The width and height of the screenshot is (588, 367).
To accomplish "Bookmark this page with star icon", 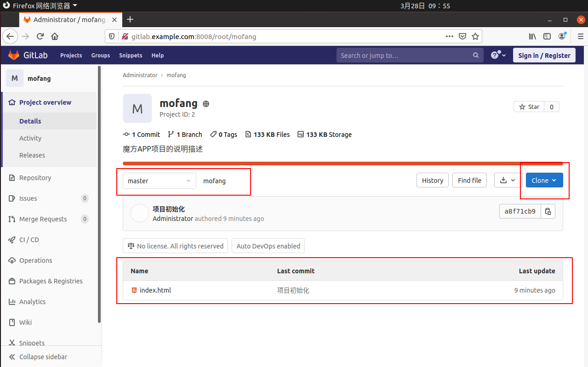I will coord(475,36).
